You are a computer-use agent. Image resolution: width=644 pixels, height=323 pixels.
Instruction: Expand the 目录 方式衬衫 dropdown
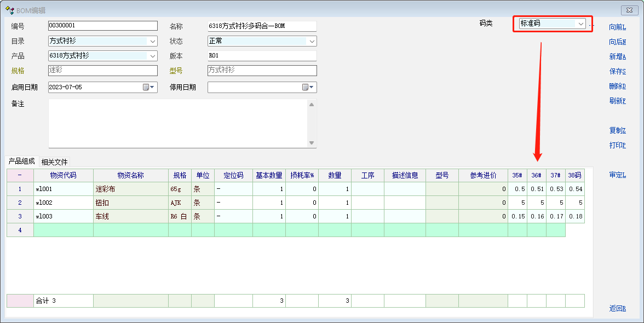coord(152,41)
